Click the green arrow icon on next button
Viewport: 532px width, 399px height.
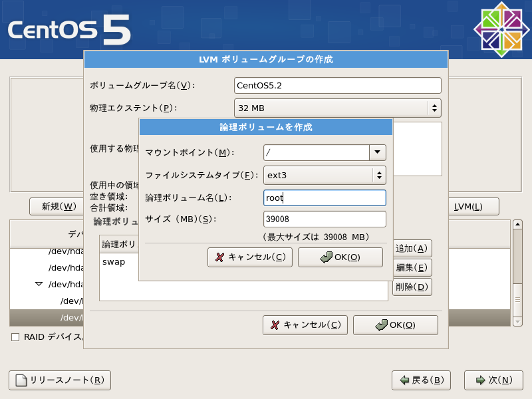tap(480, 380)
